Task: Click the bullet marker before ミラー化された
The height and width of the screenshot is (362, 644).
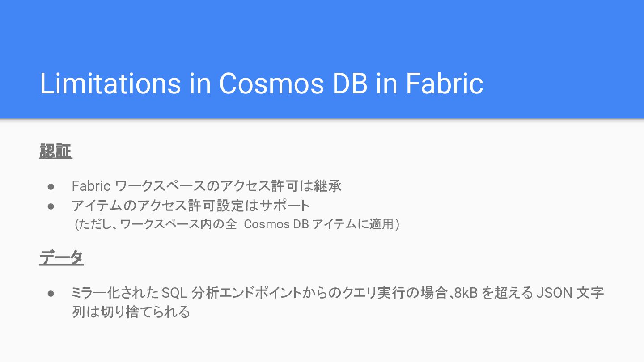Action: click(x=51, y=293)
